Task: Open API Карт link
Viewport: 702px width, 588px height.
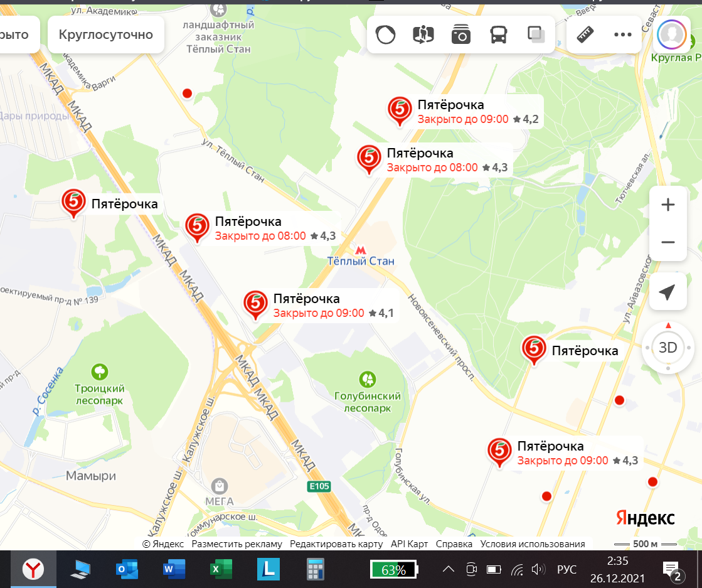Action: pyautogui.click(x=409, y=544)
